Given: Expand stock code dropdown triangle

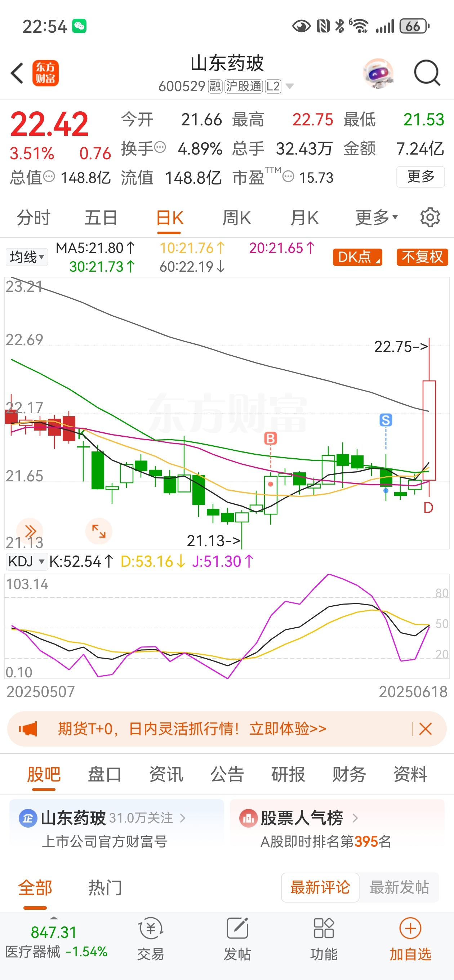Looking at the screenshot, I should (x=290, y=87).
